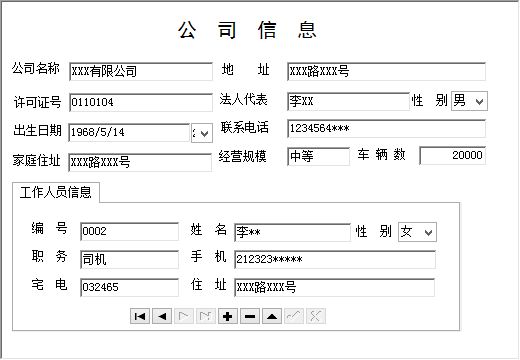
Task: Click the staff 住址 input field
Action: pos(334,287)
